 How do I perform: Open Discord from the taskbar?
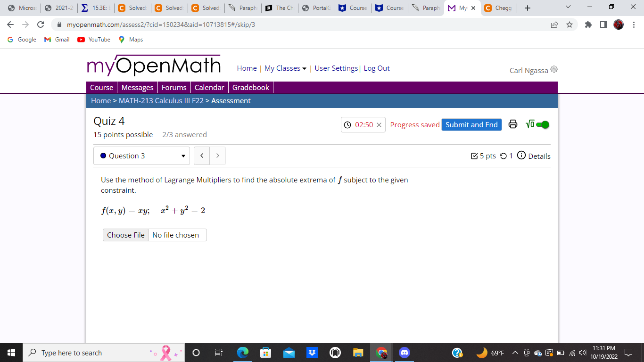(404, 353)
